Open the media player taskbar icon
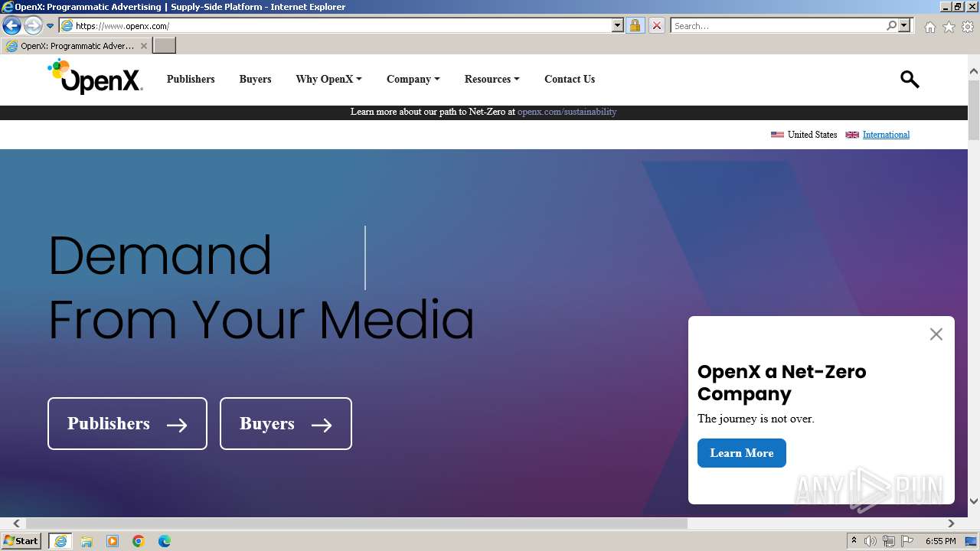 [x=113, y=541]
